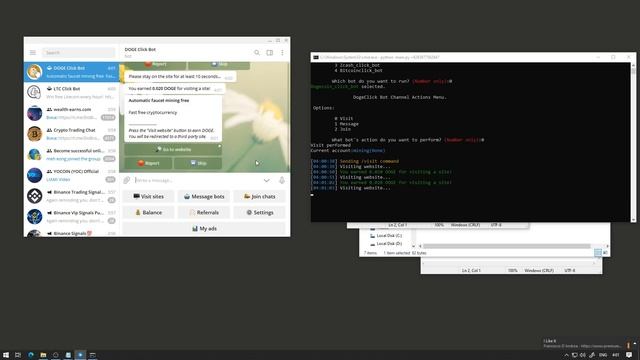Click the LTC Click Bot avatar
640x360 pixels.
[34, 93]
